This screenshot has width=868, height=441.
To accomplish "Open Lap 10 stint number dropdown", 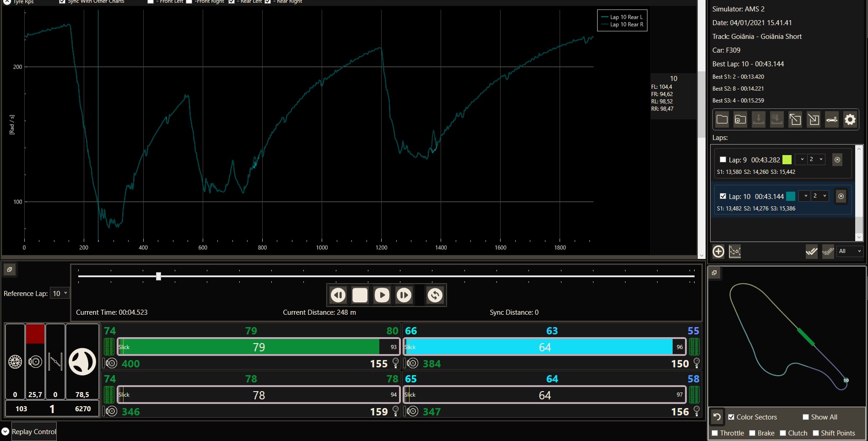I will (x=819, y=196).
